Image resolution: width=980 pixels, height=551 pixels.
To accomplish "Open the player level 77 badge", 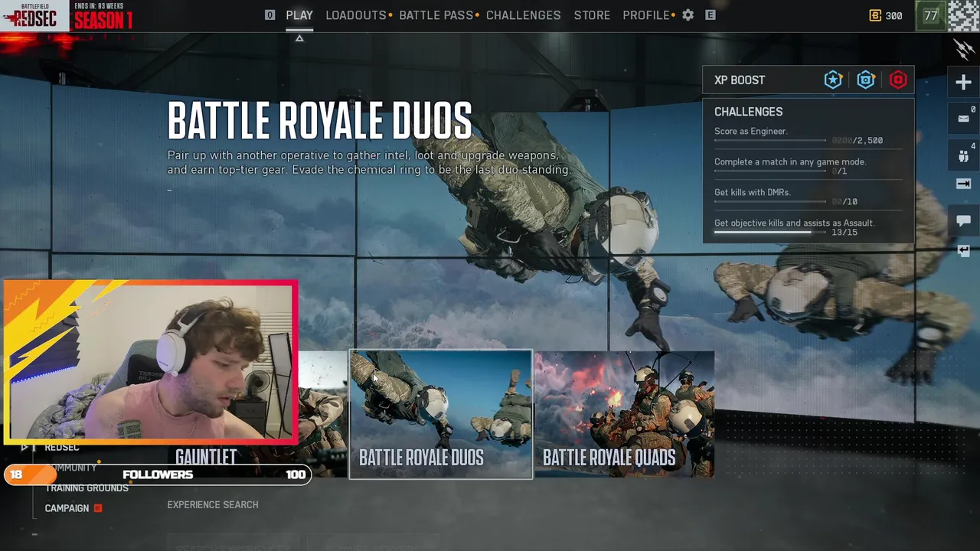I will click(x=931, y=15).
